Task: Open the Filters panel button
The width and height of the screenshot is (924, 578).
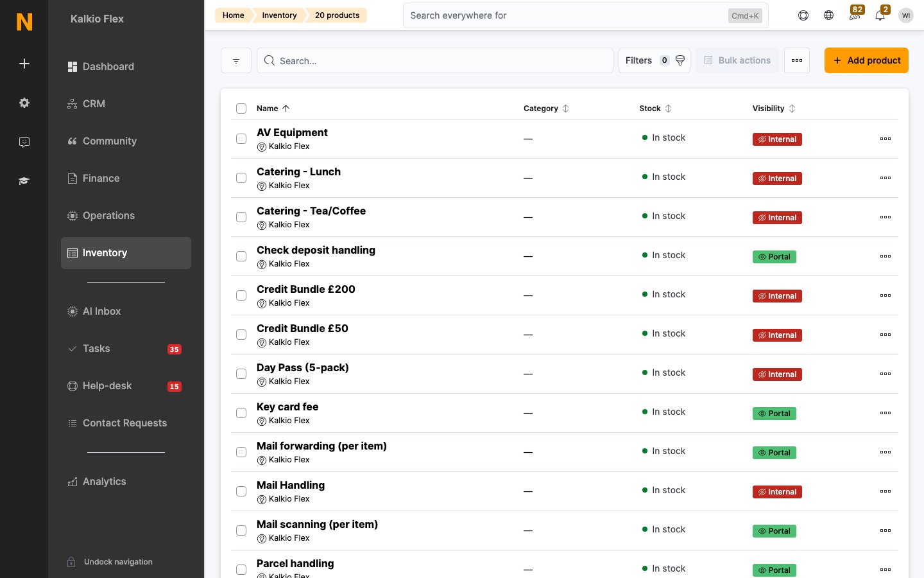Action: (x=654, y=60)
